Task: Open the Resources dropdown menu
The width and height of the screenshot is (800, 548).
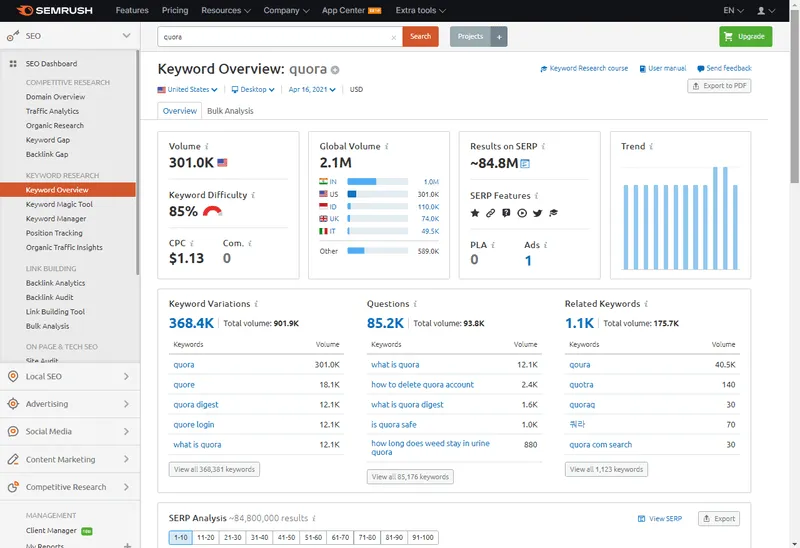Action: (x=226, y=10)
